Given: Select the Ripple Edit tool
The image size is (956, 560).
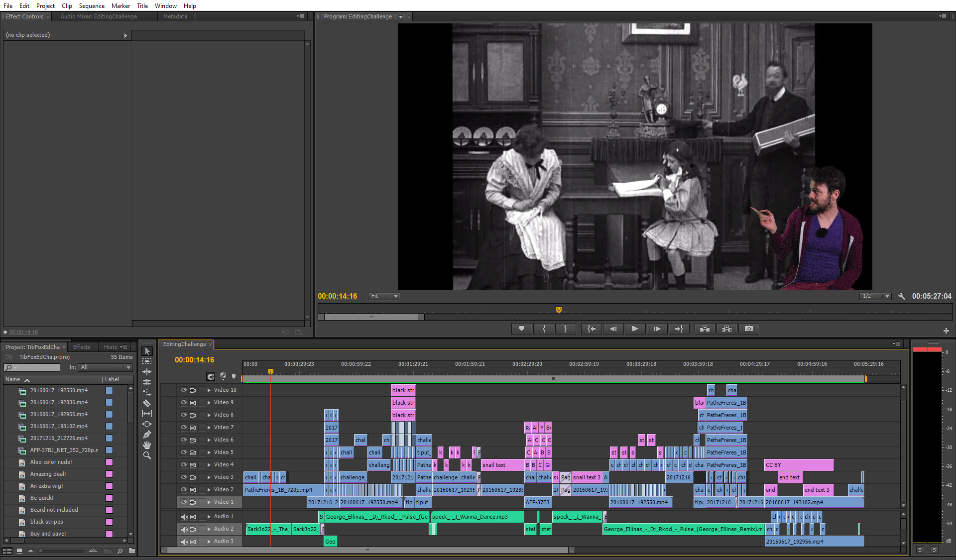Looking at the screenshot, I should click(x=147, y=372).
